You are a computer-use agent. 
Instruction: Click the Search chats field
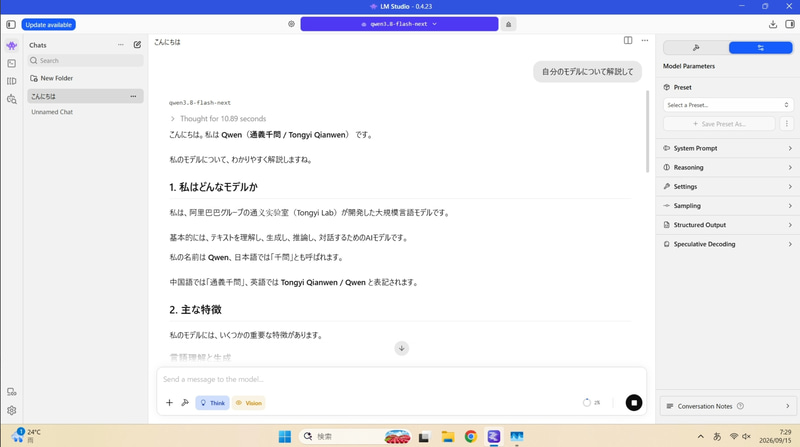85,60
